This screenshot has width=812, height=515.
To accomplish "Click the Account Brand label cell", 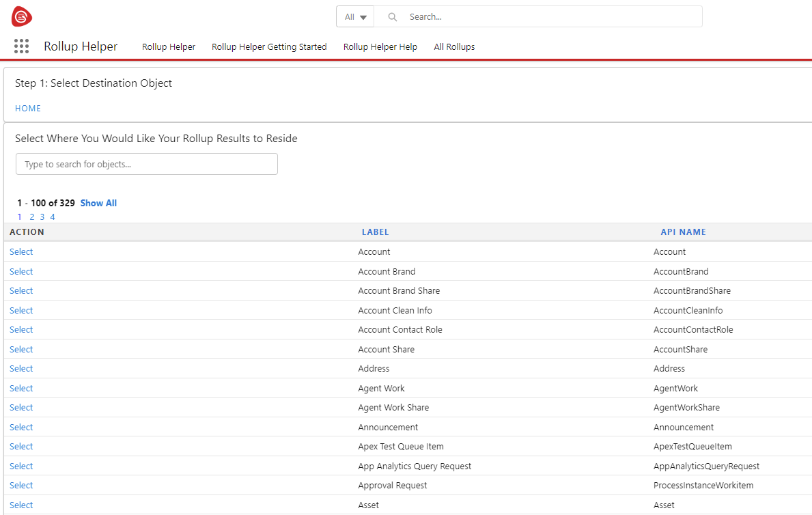I will pyautogui.click(x=387, y=271).
